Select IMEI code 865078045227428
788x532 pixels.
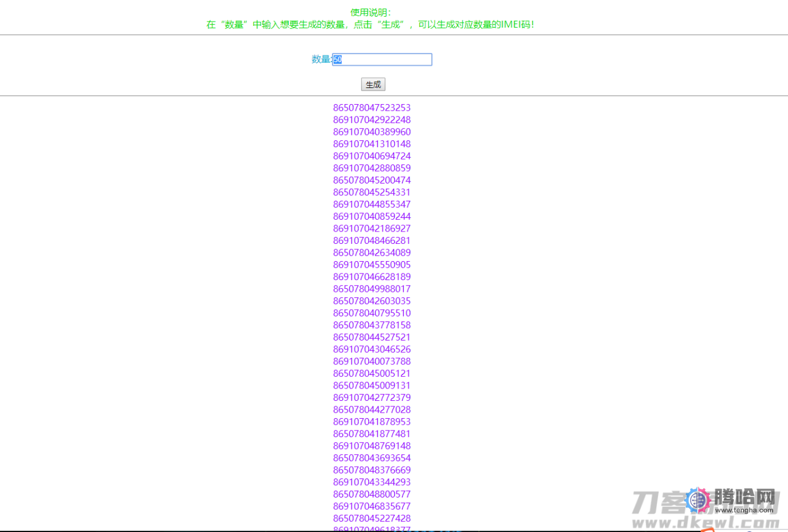click(x=372, y=518)
